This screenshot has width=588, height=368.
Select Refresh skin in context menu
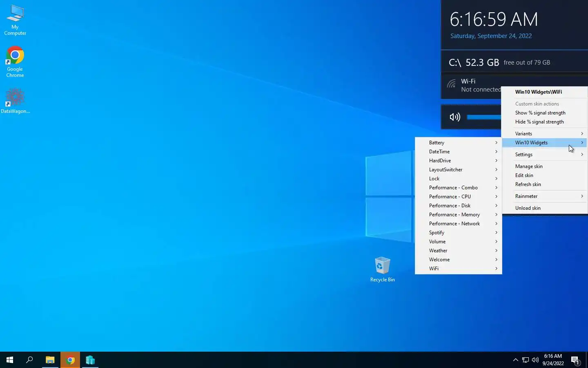coord(545,184)
